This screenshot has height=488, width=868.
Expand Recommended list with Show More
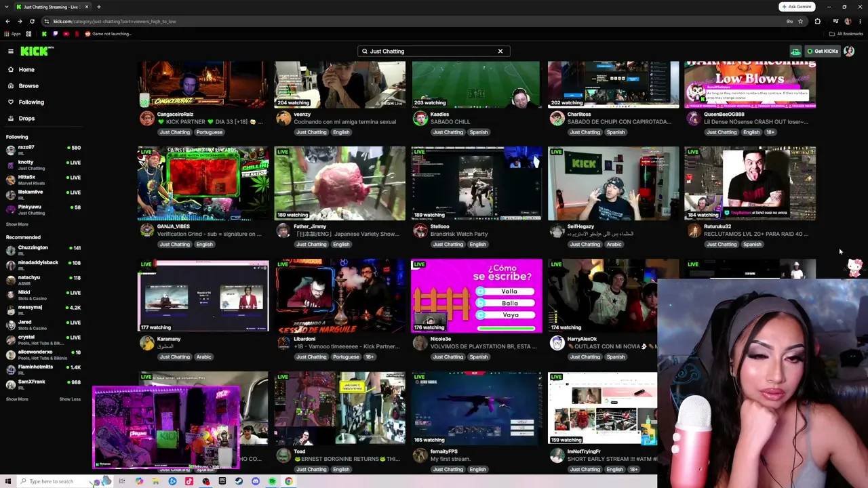17,399
